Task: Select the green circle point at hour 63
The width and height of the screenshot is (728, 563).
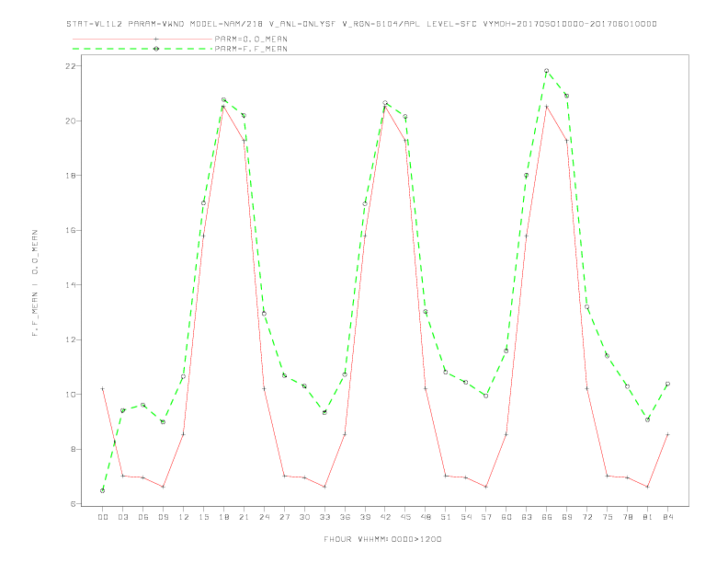Action: (x=527, y=175)
